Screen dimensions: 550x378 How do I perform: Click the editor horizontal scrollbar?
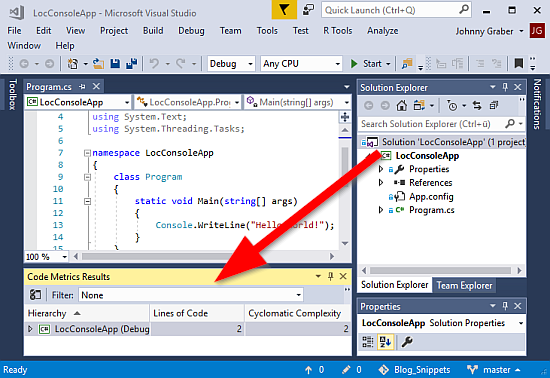pos(203,256)
